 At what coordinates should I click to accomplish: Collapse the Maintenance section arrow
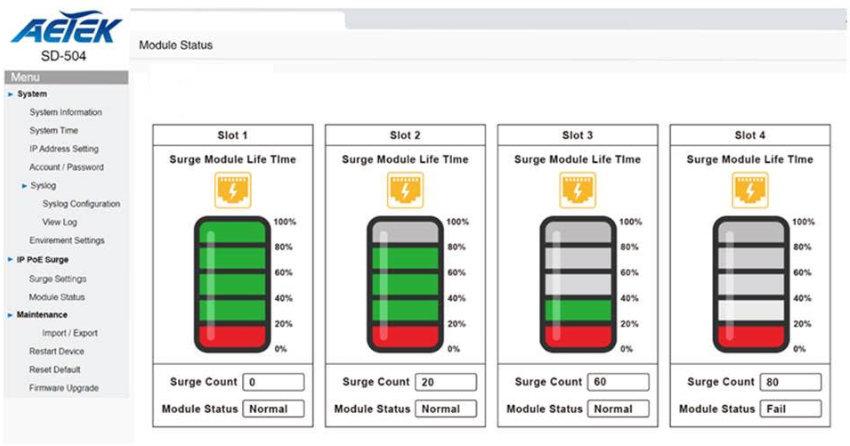pyautogui.click(x=10, y=315)
